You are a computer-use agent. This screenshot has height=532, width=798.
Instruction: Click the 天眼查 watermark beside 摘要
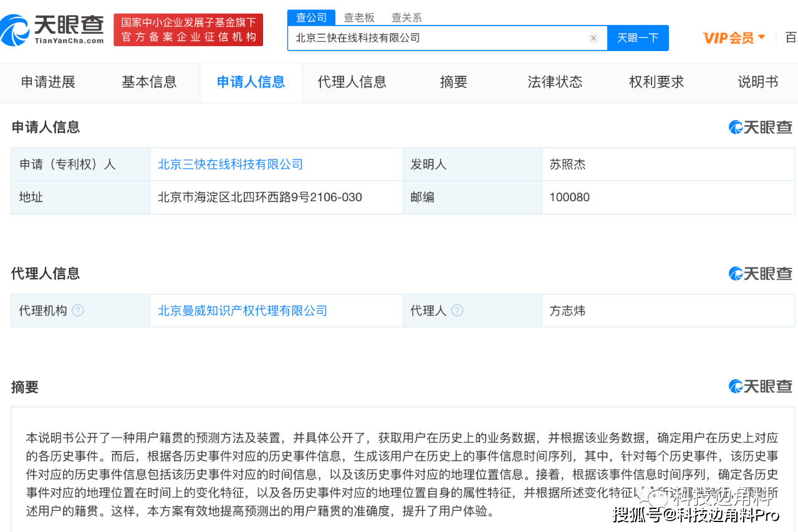pyautogui.click(x=760, y=386)
